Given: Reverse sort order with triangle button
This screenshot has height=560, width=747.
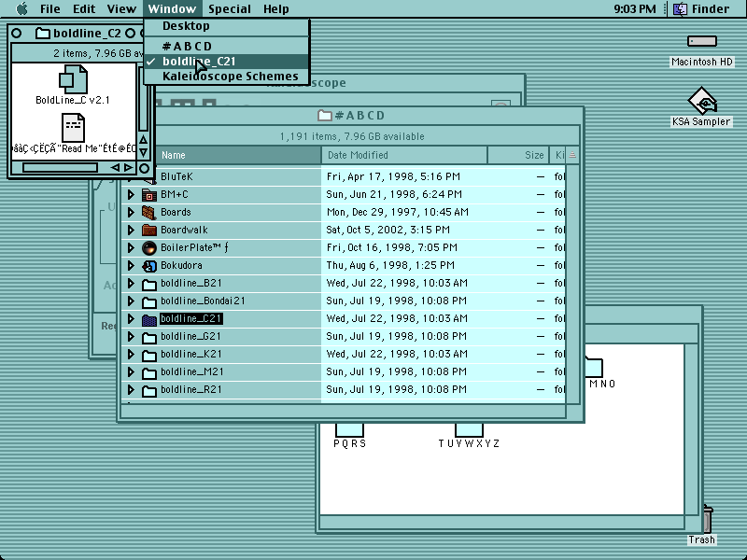Looking at the screenshot, I should point(572,155).
